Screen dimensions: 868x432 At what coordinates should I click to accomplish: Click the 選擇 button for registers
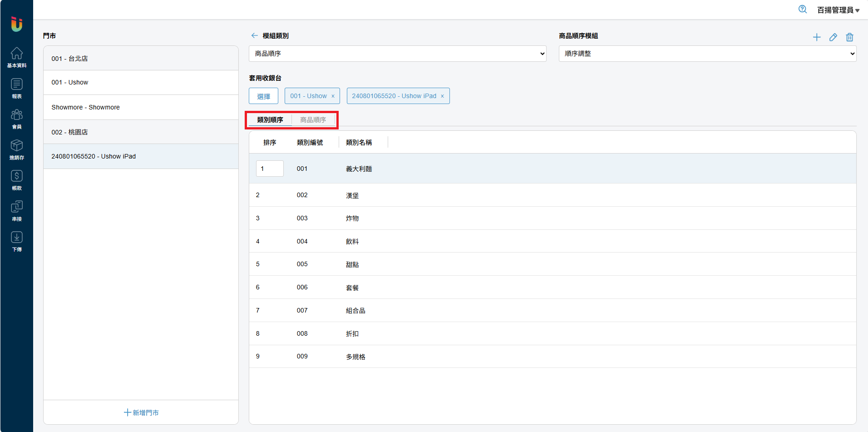[263, 96]
